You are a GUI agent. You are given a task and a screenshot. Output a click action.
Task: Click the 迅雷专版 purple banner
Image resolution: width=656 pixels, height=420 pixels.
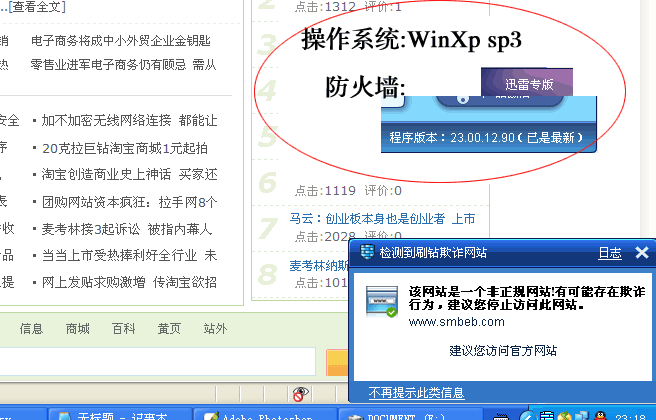[x=527, y=82]
